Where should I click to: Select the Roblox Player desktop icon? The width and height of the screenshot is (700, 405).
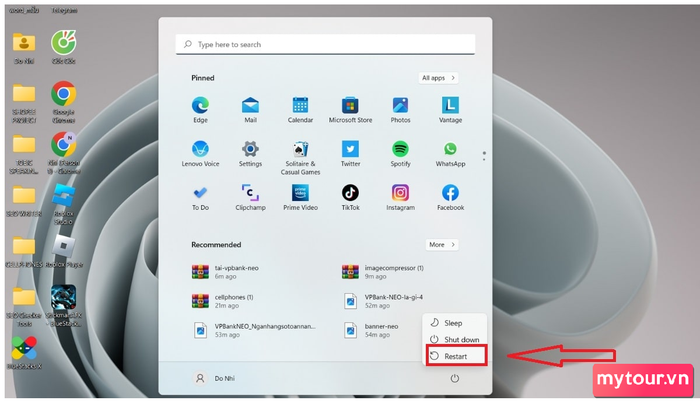(63, 251)
